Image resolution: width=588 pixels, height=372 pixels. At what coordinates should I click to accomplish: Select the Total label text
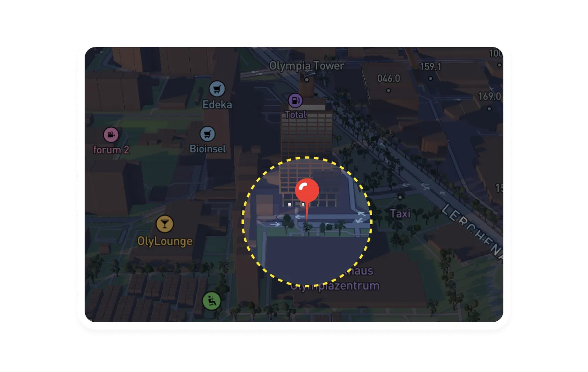click(x=295, y=114)
